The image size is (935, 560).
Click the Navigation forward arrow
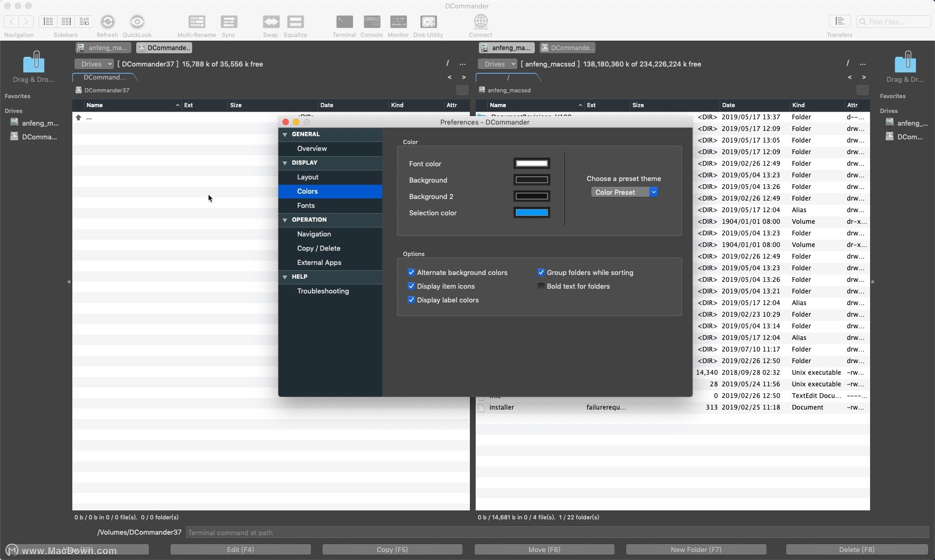point(26,21)
